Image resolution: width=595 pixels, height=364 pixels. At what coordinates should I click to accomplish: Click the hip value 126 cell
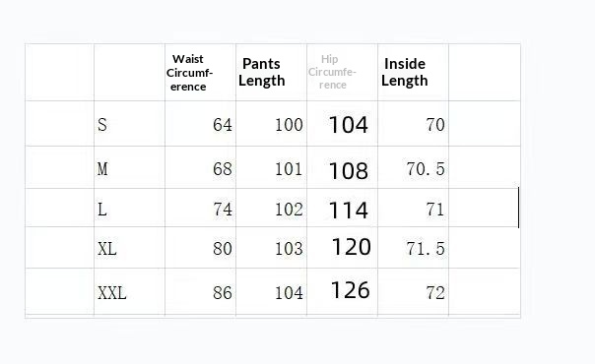click(342, 291)
